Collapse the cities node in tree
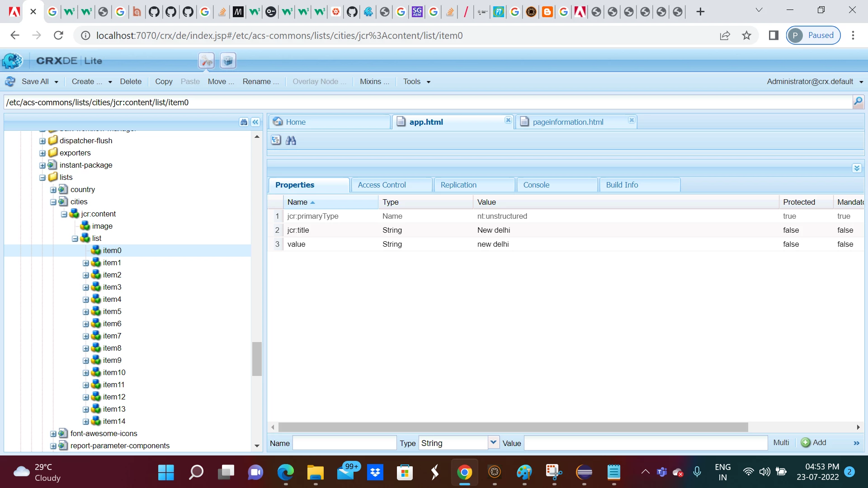The image size is (868, 488). click(x=53, y=202)
